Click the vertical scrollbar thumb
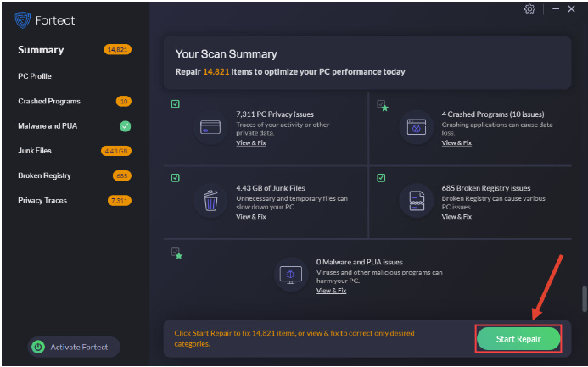The width and height of the screenshot is (588, 367). [x=583, y=301]
